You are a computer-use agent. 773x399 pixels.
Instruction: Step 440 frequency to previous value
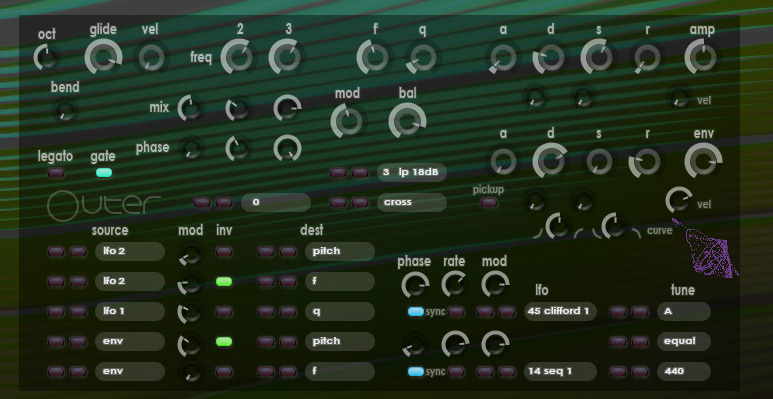point(618,371)
